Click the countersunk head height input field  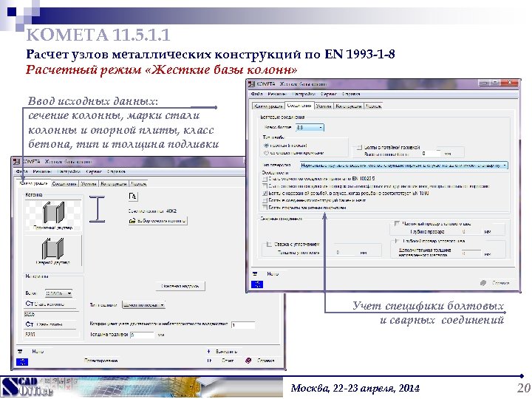[431, 154]
